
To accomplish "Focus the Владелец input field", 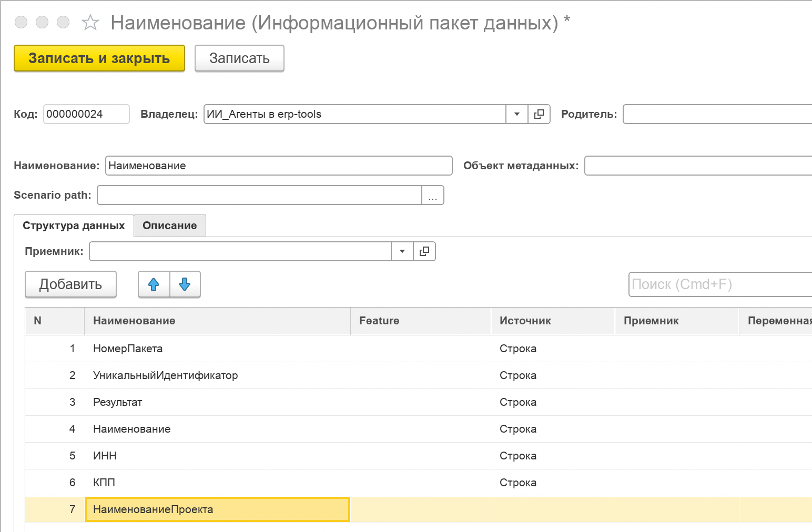I will pyautogui.click(x=355, y=114).
